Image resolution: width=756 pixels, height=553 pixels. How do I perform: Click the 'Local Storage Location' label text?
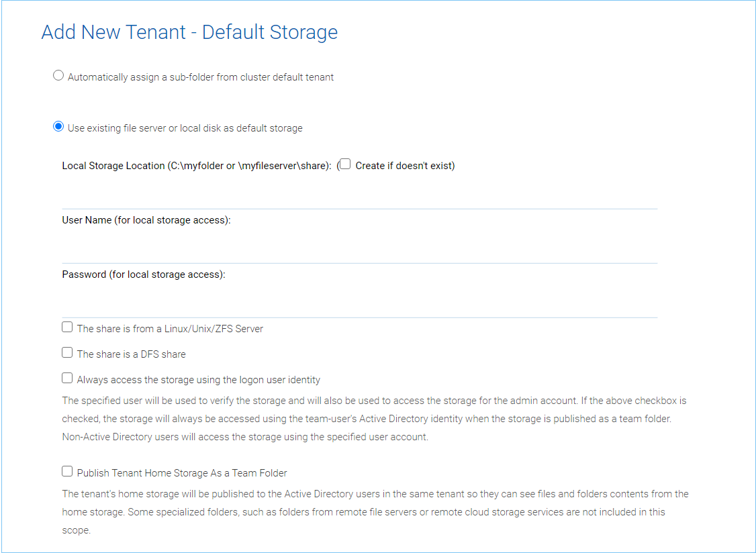pos(197,166)
